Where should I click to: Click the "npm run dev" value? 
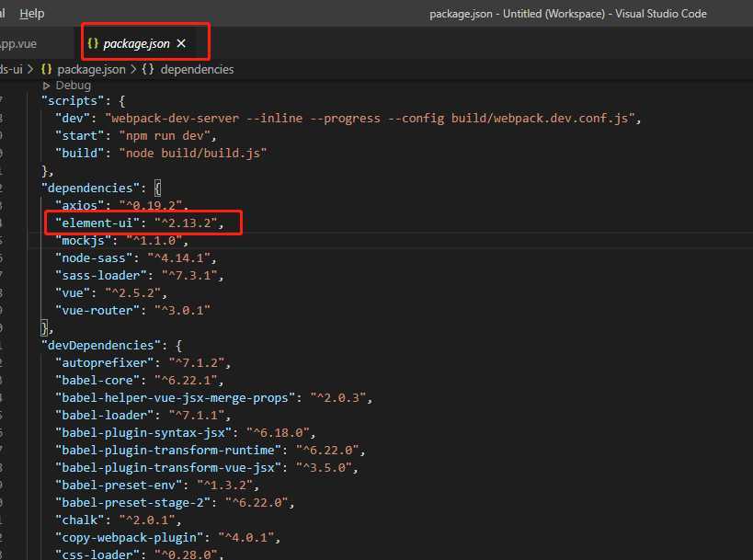(x=165, y=135)
